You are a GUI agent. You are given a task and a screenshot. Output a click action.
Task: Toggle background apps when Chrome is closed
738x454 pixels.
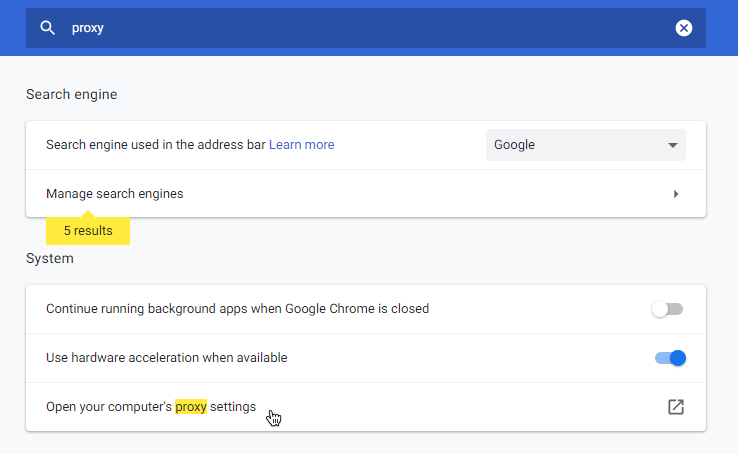[667, 309]
